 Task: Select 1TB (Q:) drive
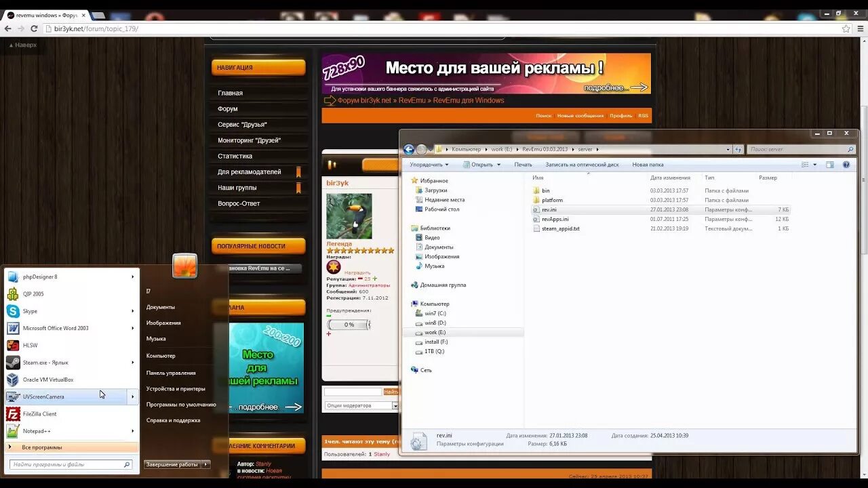435,352
